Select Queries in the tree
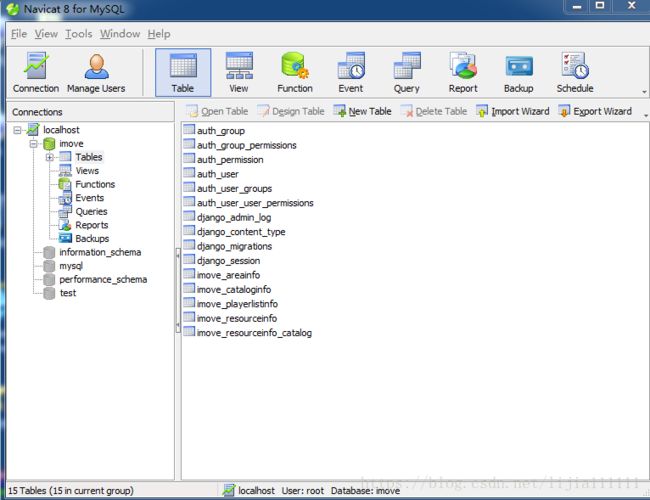Screen dimensions: 650x500 pos(91,211)
